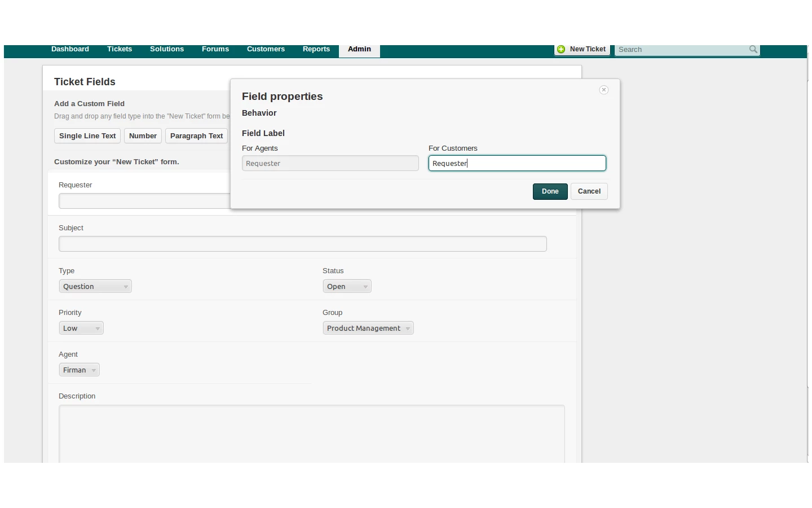The image size is (812, 508).
Task: Pick the Paragraph Text field type
Action: point(196,136)
